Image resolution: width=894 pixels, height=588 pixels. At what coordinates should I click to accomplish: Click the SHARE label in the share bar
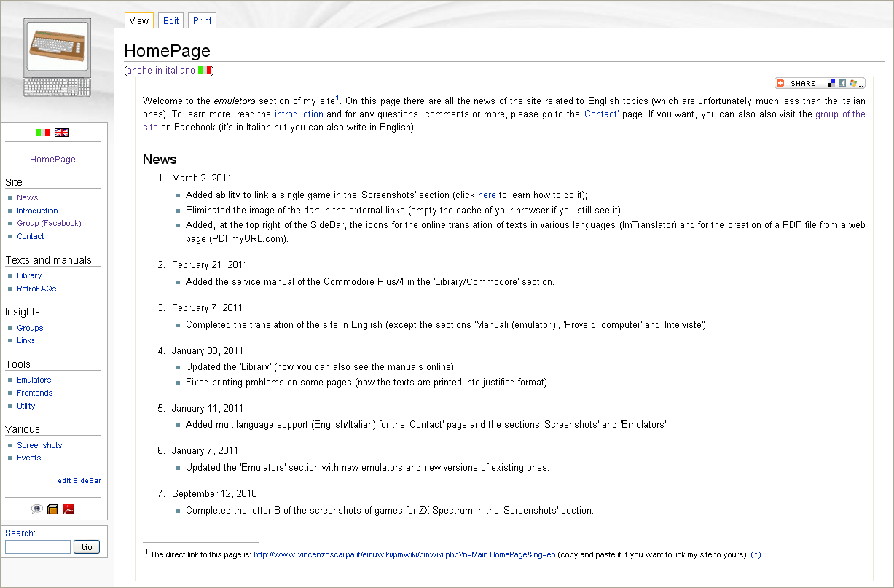pos(803,83)
